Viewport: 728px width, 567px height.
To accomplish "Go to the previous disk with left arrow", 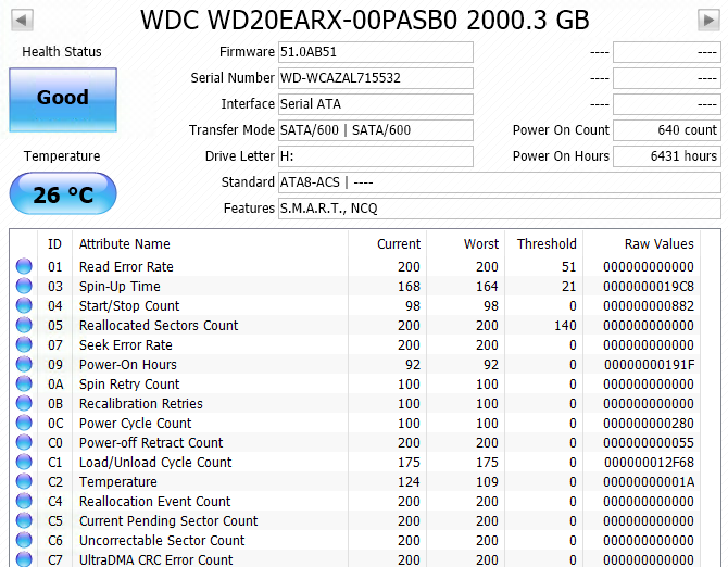I will (x=22, y=21).
